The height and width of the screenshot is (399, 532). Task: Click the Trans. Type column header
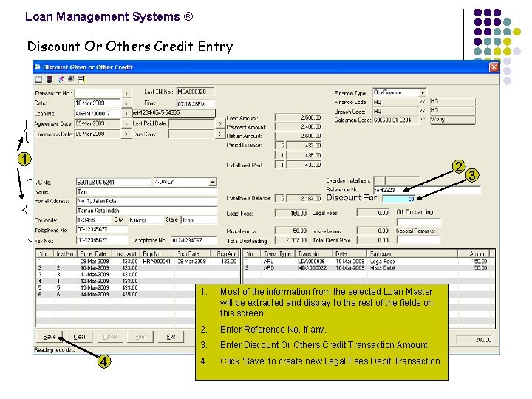[278, 253]
